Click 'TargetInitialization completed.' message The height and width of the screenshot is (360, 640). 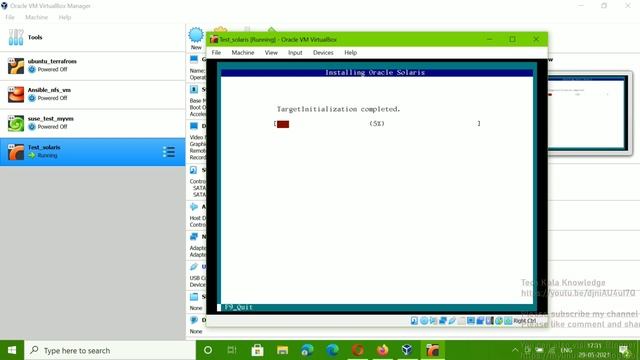click(338, 109)
